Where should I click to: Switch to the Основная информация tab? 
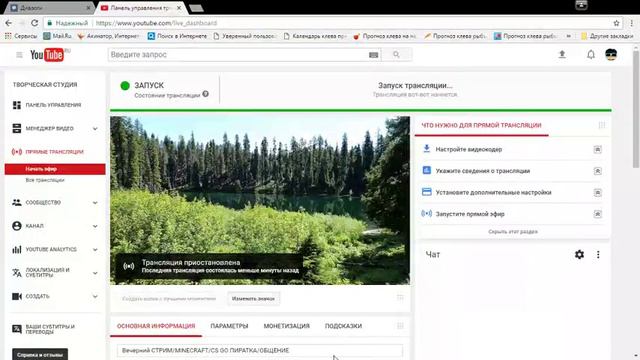[x=156, y=326]
